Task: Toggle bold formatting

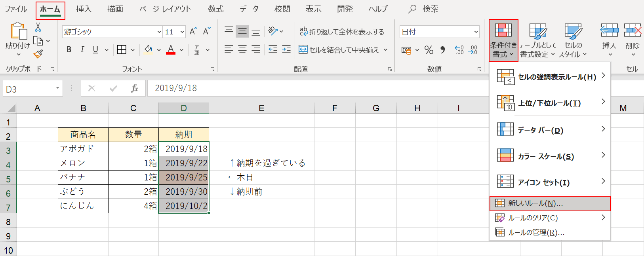Action: pos(69,49)
